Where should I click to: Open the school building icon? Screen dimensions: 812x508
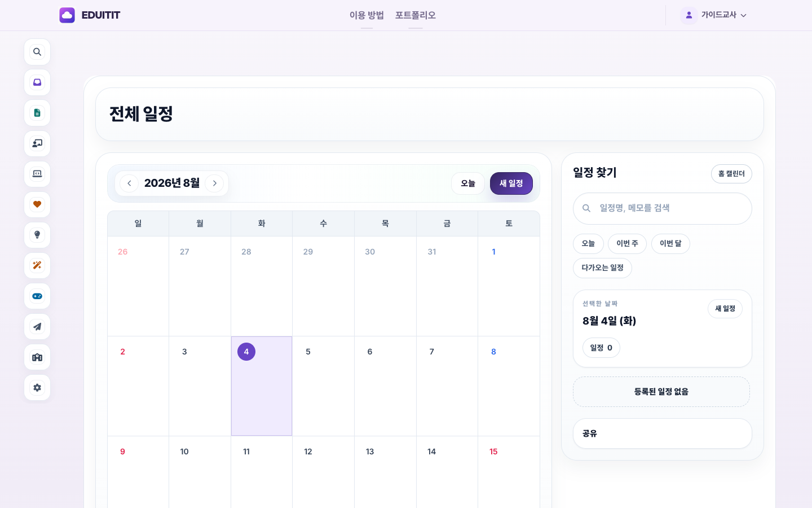tap(37, 357)
